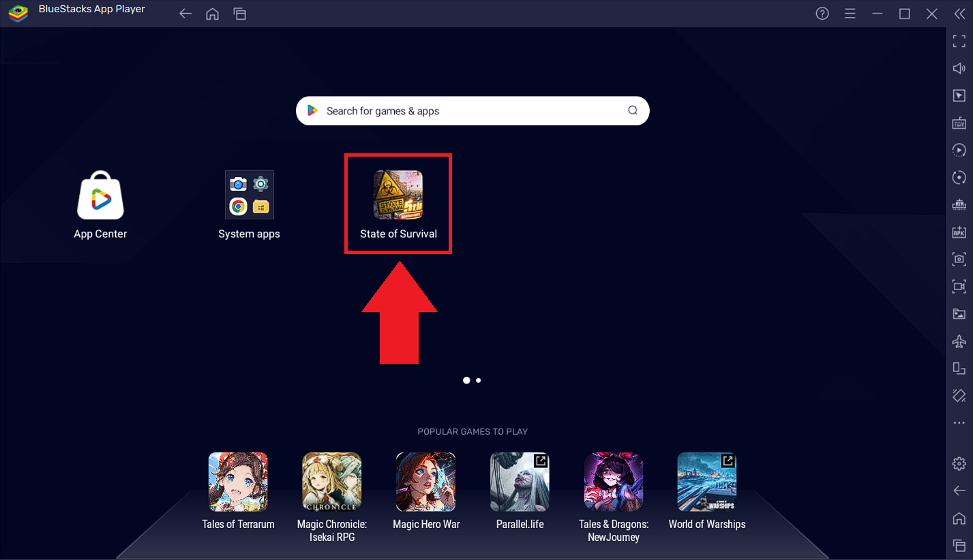This screenshot has height=560, width=973.
Task: Click the cursor lock icon in sidebar
Action: click(x=959, y=95)
